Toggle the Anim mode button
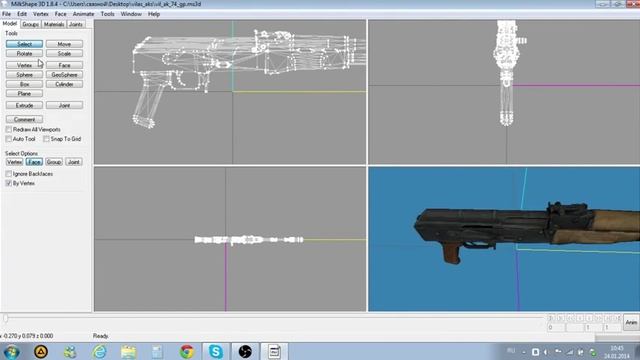640x360 pixels. [x=631, y=322]
